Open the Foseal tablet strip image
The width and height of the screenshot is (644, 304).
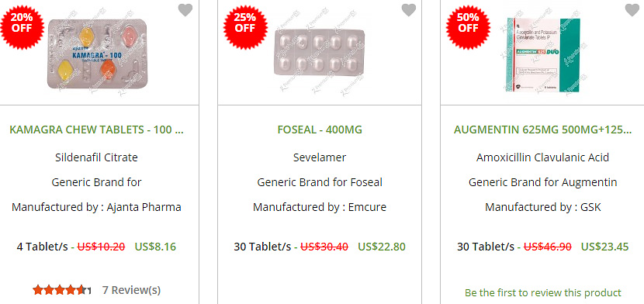[319, 55]
